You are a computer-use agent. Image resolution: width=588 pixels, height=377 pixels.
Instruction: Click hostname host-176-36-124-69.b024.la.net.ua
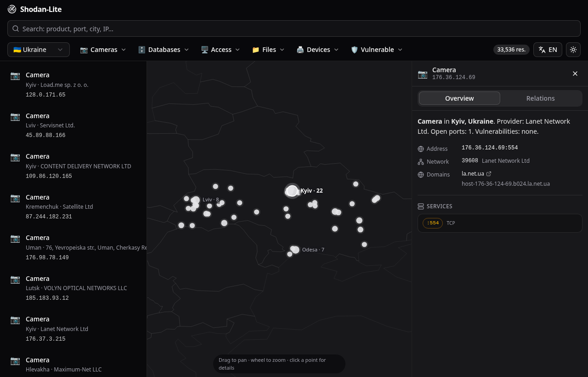(x=506, y=184)
